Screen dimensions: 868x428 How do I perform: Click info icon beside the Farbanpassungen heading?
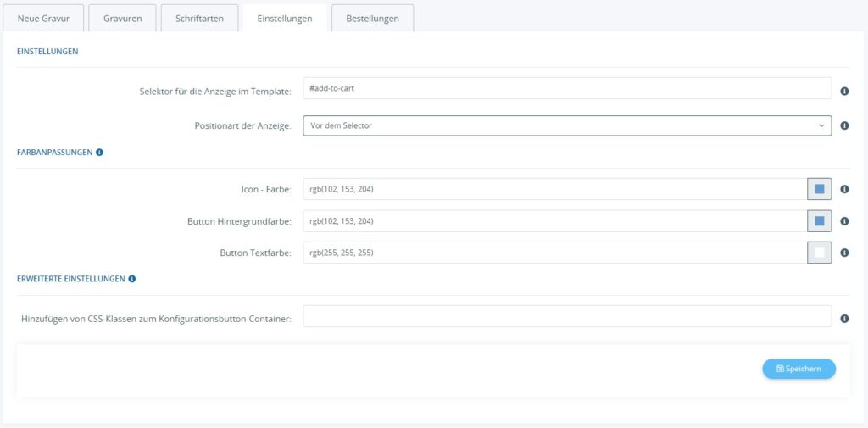pos(100,153)
